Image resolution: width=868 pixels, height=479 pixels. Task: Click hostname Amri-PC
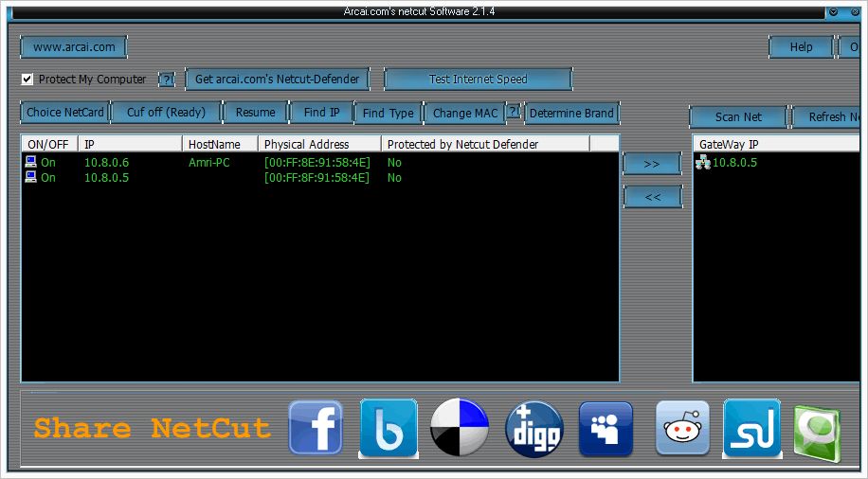coord(208,162)
